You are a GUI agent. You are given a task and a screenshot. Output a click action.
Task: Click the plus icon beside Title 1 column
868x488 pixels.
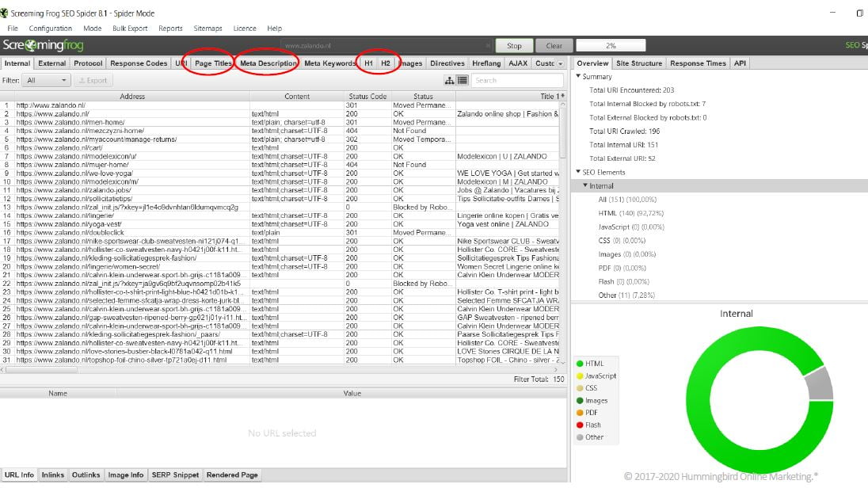point(562,96)
